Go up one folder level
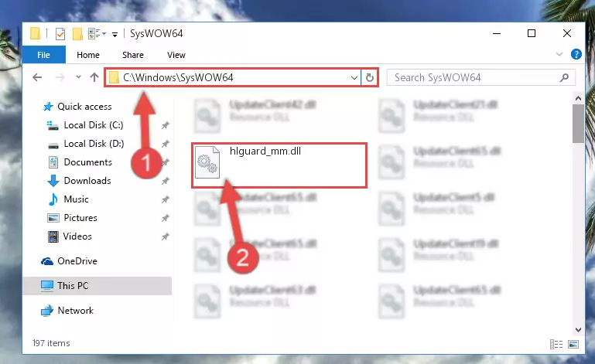Screen dimensions: 595x364 (94, 77)
